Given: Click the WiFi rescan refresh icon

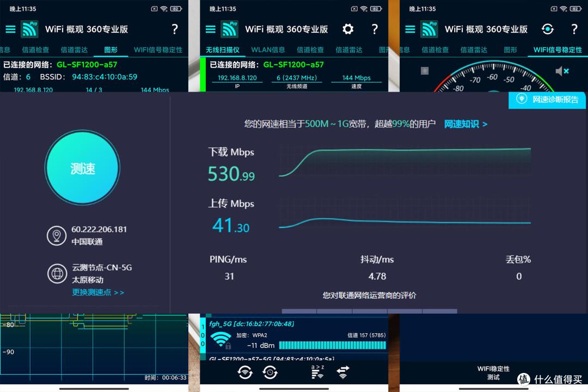Looking at the screenshot, I should point(245,372).
